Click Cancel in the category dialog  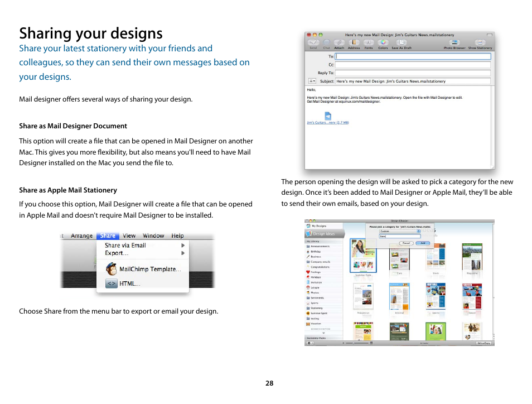pos(406,243)
